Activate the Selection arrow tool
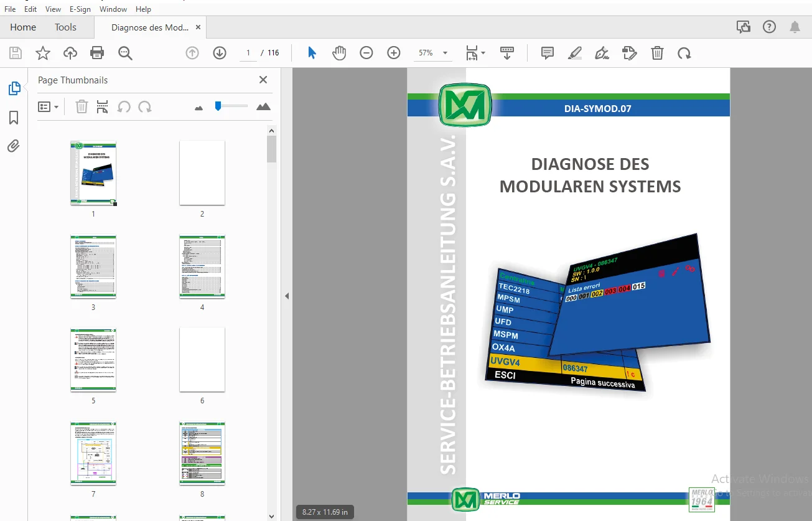Viewport: 812px width, 521px height. 312,53
